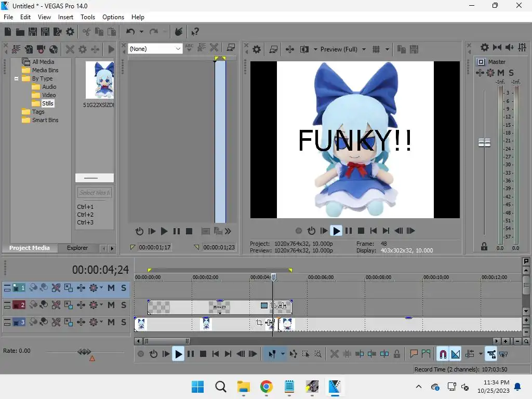
Task: Select All Media in the tree
Action: point(43,62)
